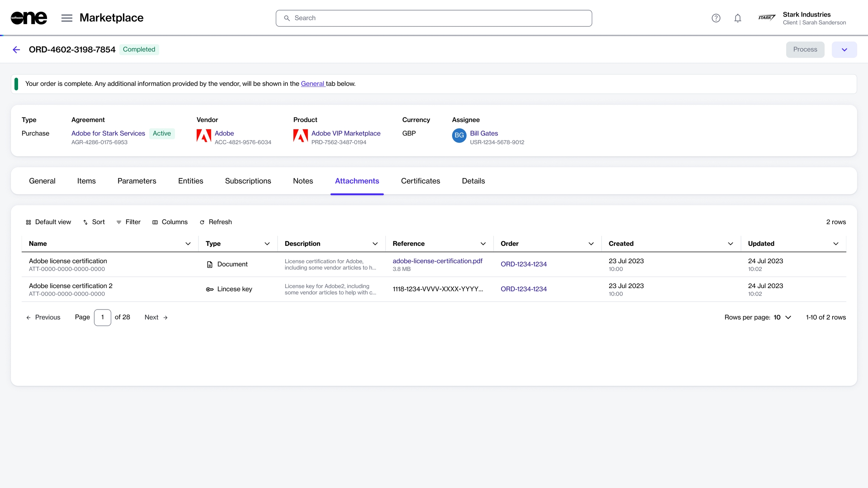
Task: Open the help question mark icon
Action: tap(716, 18)
